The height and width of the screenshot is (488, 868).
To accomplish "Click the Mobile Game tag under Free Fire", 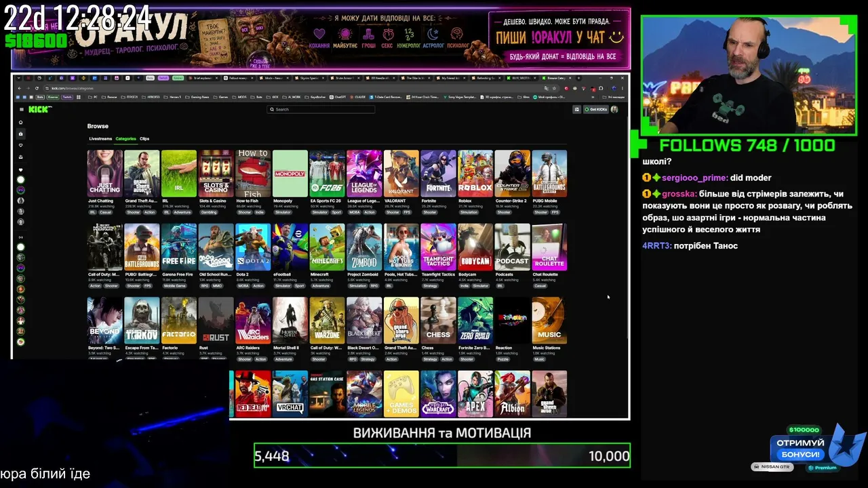I will coord(175,286).
